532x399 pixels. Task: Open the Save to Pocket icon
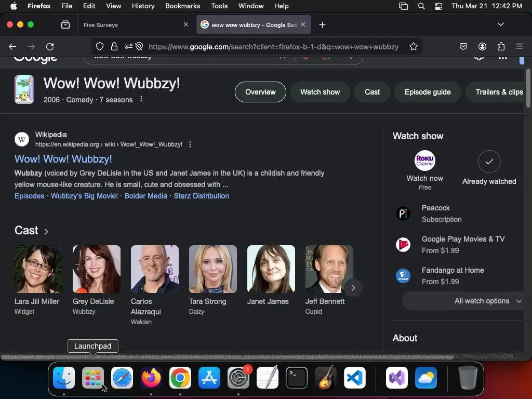click(463, 46)
